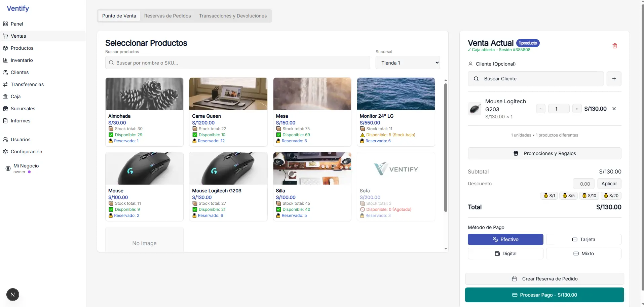Image resolution: width=644 pixels, height=307 pixels.
Task: Open the Transacciones y Devoluciones tab
Action: 233,16
